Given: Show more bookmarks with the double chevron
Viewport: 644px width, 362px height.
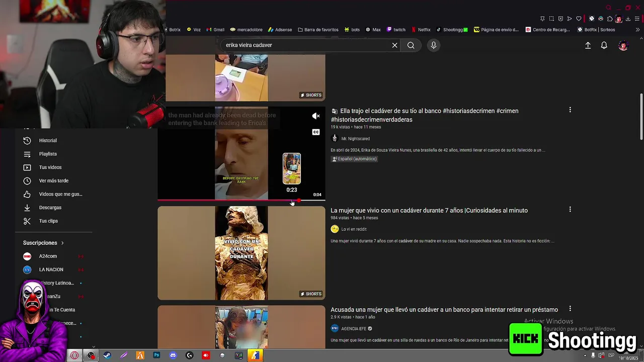Looking at the screenshot, I should pyautogui.click(x=637, y=30).
